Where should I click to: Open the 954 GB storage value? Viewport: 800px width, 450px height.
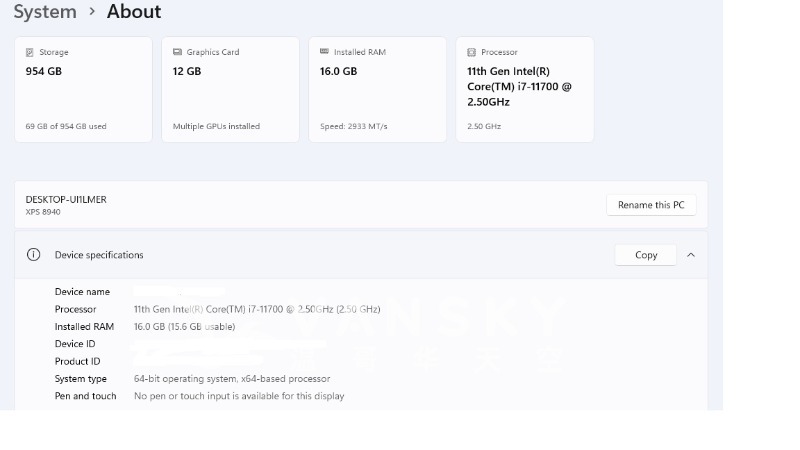44,72
